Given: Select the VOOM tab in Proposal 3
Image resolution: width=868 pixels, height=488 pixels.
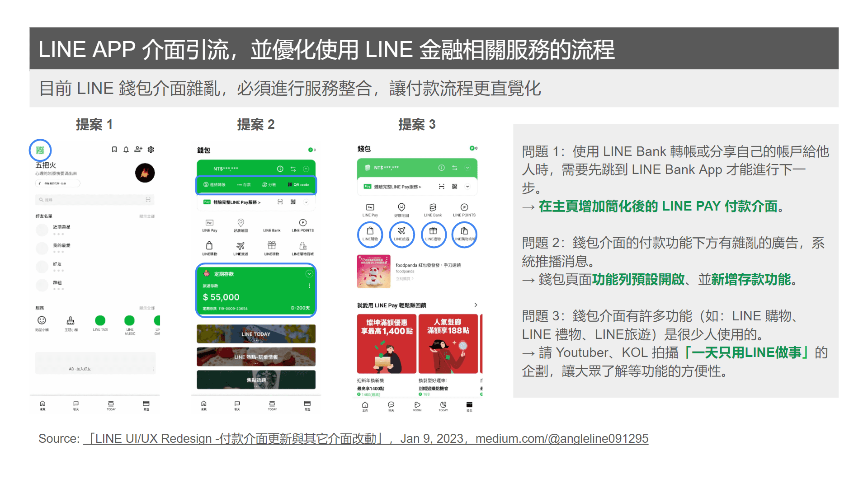Looking at the screenshot, I should 417,406.
